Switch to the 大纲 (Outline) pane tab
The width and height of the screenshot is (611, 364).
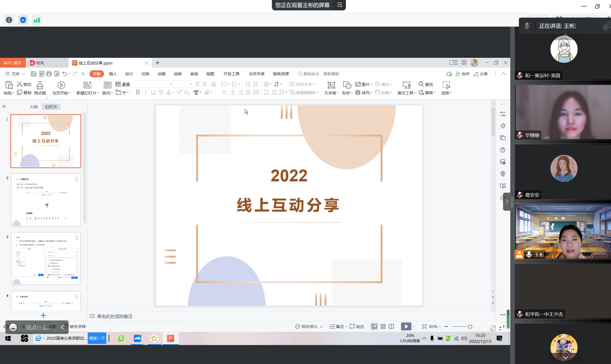pos(34,107)
